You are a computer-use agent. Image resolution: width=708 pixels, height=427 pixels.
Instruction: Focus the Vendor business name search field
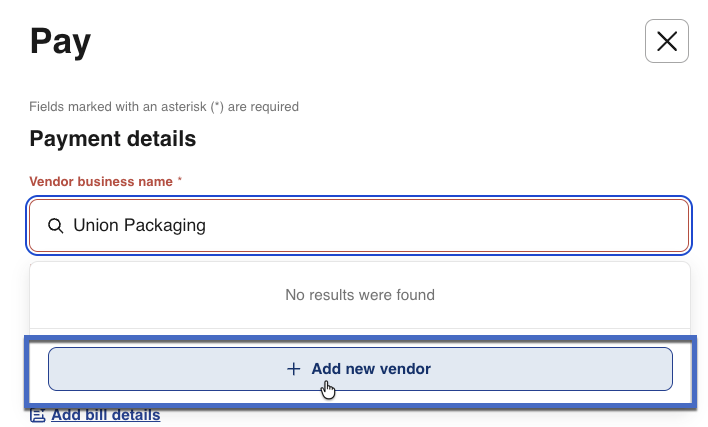[400, 226]
